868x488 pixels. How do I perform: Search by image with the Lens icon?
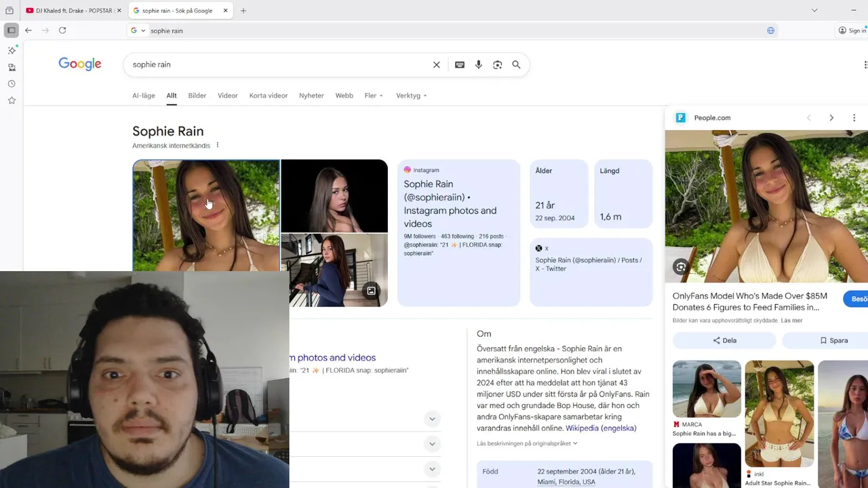click(x=498, y=64)
